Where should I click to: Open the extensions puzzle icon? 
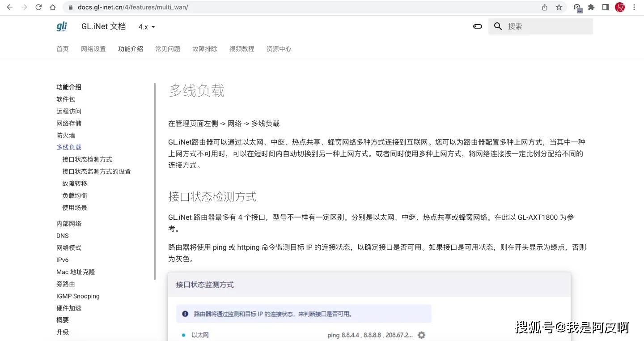point(591,7)
